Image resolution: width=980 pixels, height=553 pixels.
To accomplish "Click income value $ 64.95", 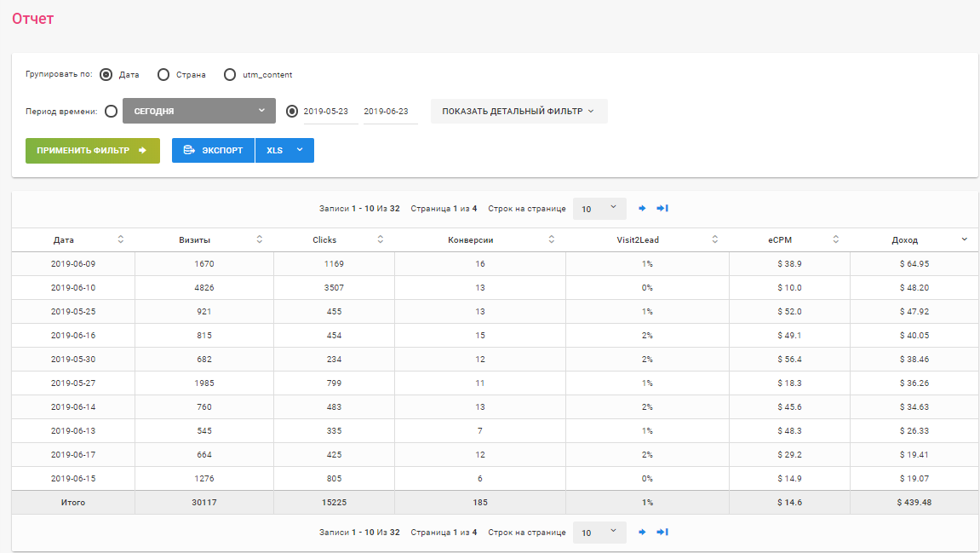I will (x=914, y=264).
